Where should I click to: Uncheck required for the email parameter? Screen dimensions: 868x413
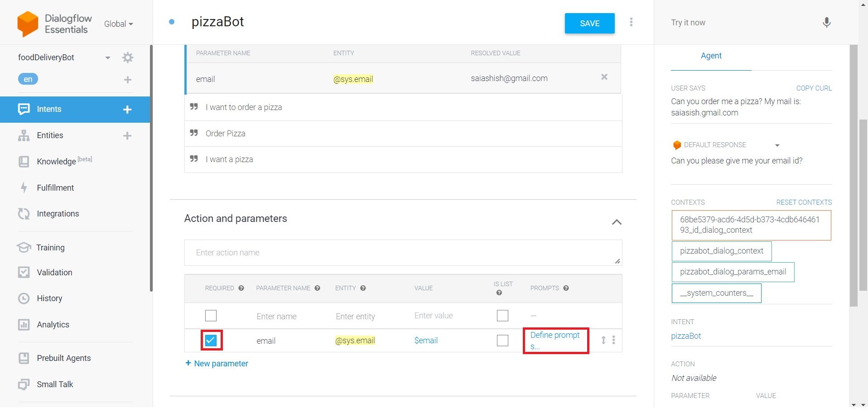211,340
